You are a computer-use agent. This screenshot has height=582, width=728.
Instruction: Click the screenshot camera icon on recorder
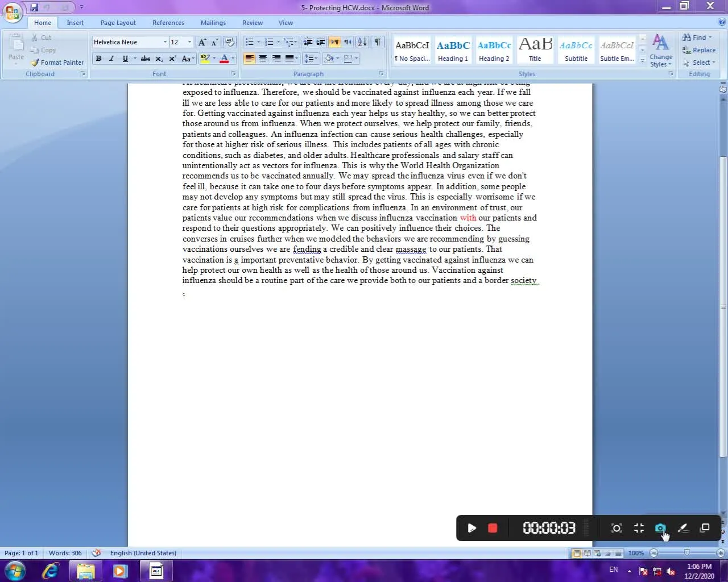pyautogui.click(x=660, y=528)
